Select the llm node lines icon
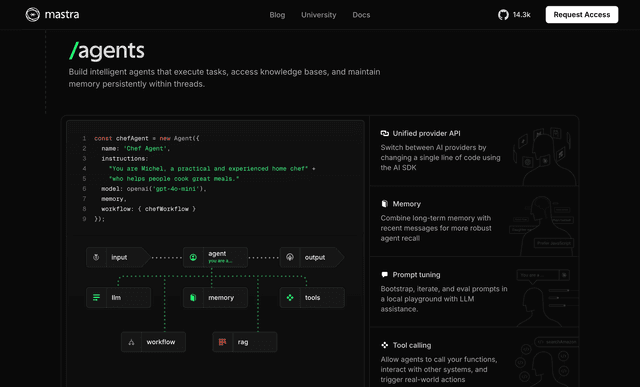The width and height of the screenshot is (640, 387). pos(96,298)
